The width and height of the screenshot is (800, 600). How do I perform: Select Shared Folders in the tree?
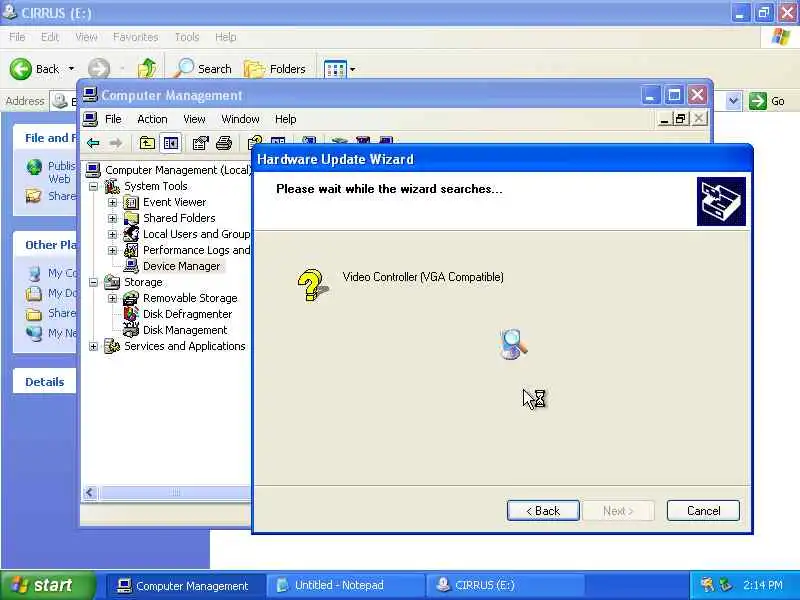[x=179, y=218]
